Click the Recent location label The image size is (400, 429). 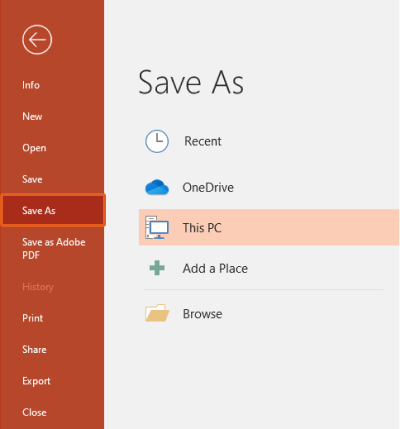pyautogui.click(x=203, y=141)
